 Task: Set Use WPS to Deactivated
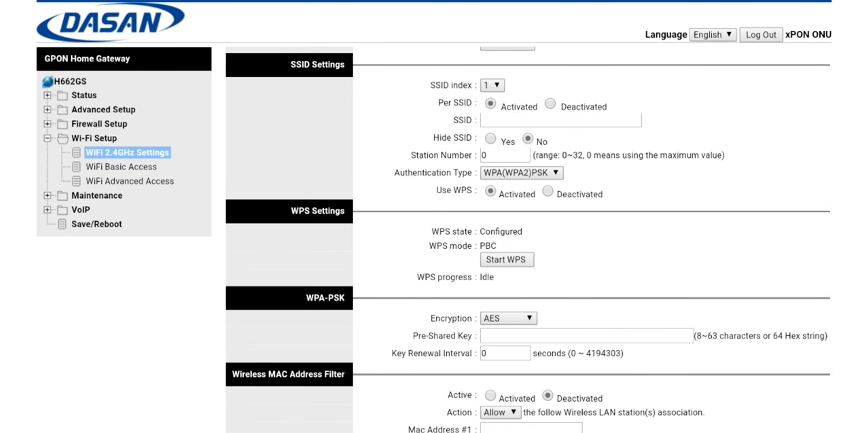click(x=547, y=191)
